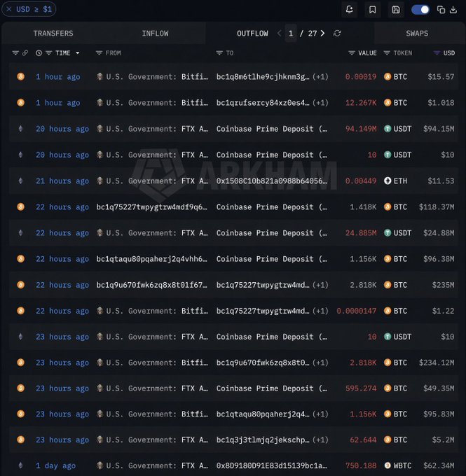Click the copy icon in the top bar
Viewport: 466px width, 476px height.
(x=441, y=10)
